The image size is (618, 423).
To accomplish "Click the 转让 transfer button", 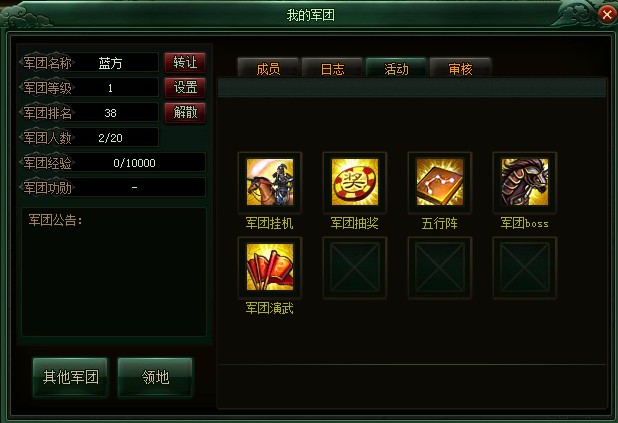I will pos(185,63).
